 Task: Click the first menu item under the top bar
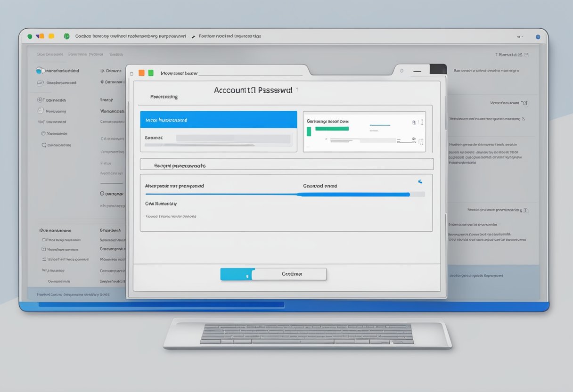(49, 54)
